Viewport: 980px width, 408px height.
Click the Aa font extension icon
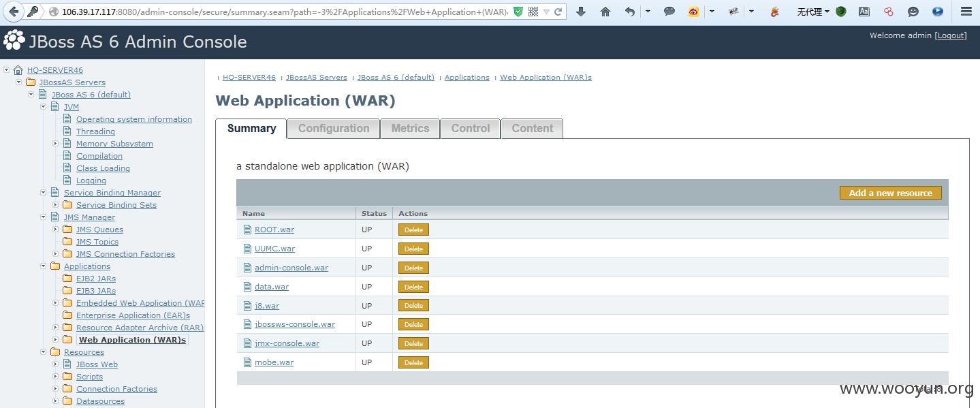(x=864, y=12)
